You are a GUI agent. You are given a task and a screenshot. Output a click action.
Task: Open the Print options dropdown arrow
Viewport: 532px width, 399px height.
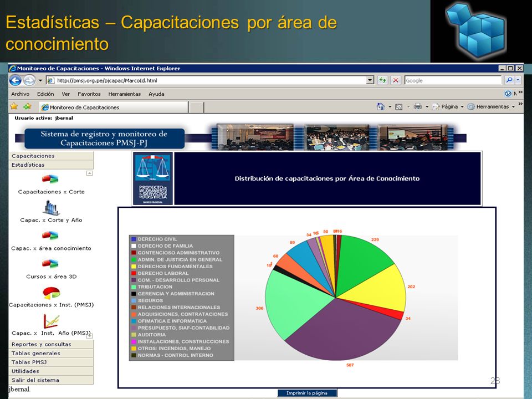click(x=427, y=107)
